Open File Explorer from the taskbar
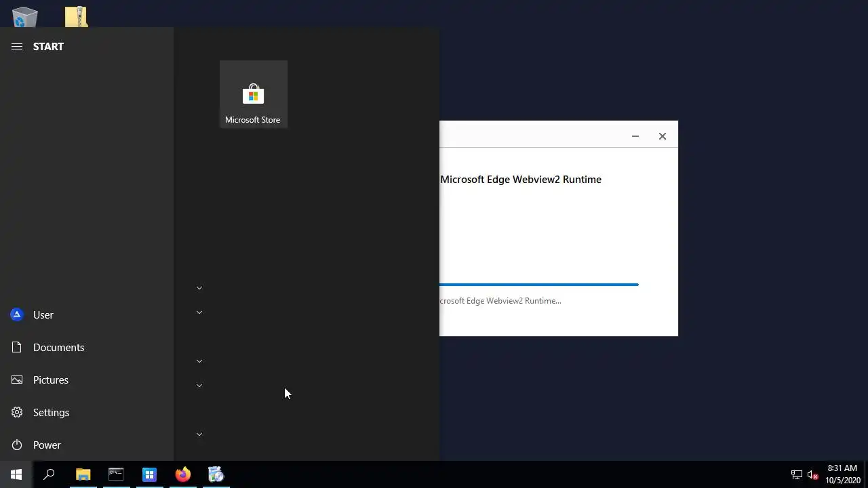The width and height of the screenshot is (868, 488). point(83,474)
